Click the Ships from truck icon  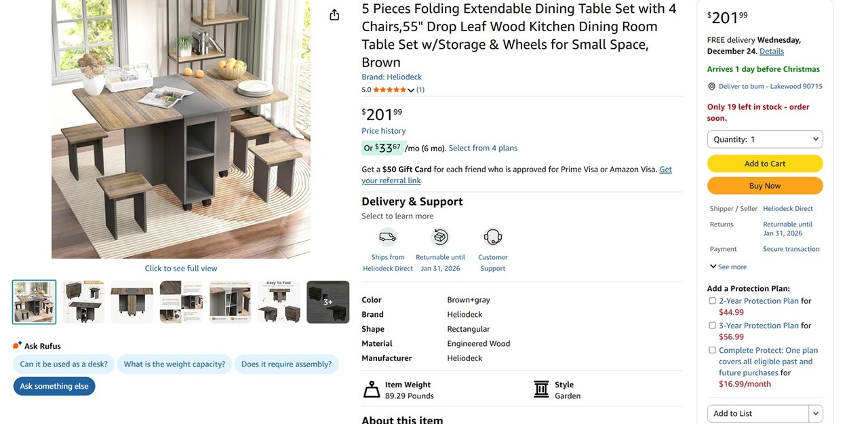(387, 237)
